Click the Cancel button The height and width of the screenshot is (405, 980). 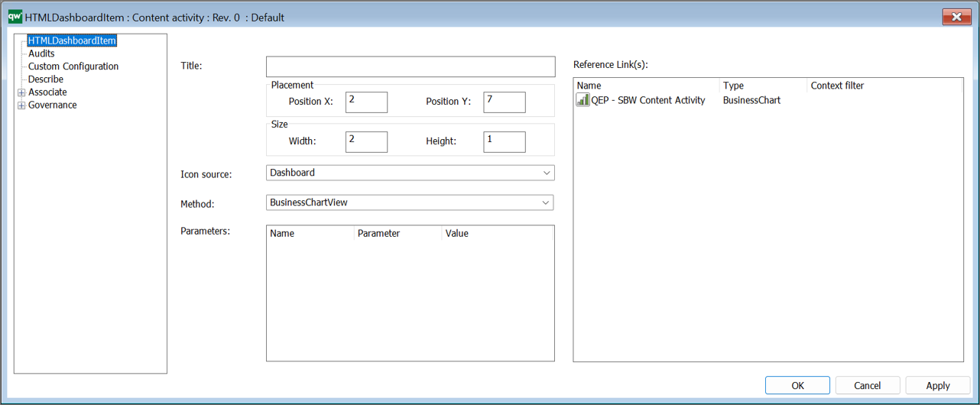868,385
